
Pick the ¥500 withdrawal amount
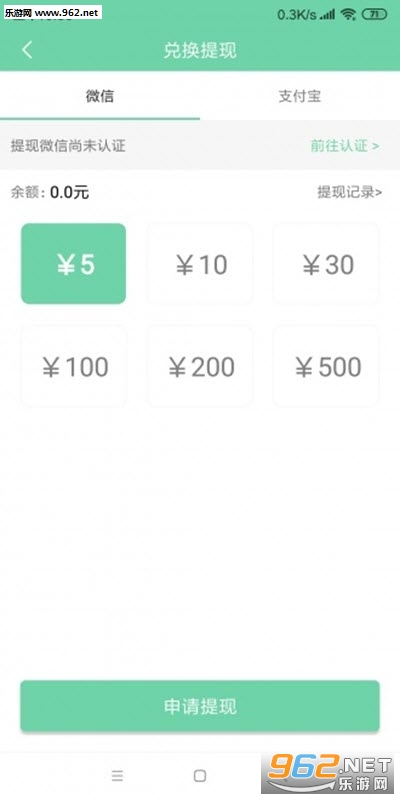point(327,366)
